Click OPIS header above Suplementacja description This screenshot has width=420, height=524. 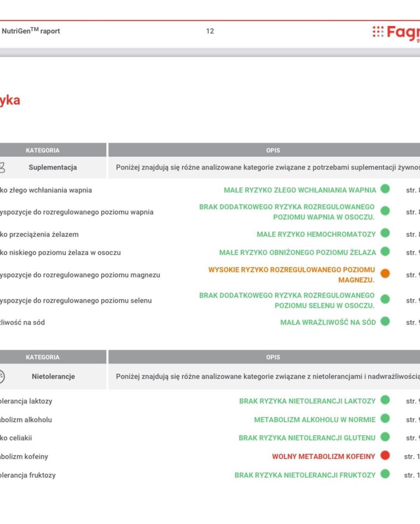(273, 150)
